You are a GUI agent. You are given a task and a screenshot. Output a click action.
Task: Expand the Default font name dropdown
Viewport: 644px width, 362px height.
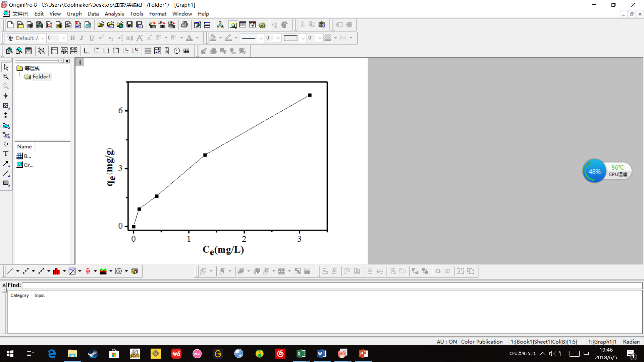(x=43, y=38)
